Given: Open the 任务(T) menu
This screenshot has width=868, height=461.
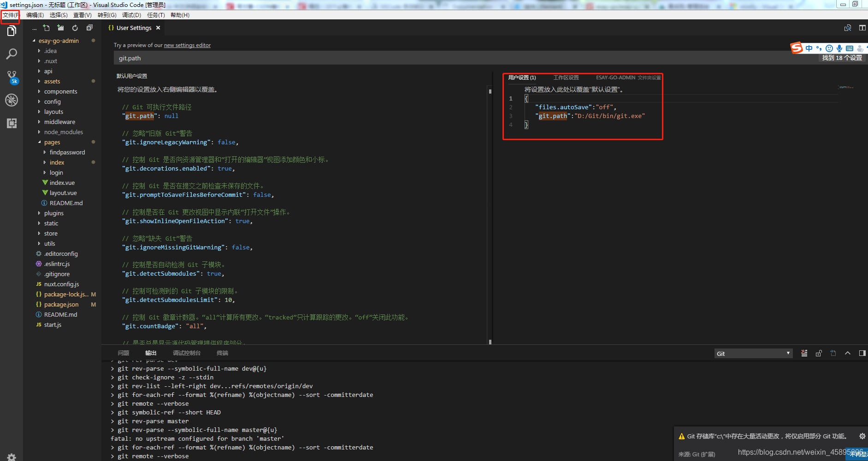Looking at the screenshot, I should point(156,15).
